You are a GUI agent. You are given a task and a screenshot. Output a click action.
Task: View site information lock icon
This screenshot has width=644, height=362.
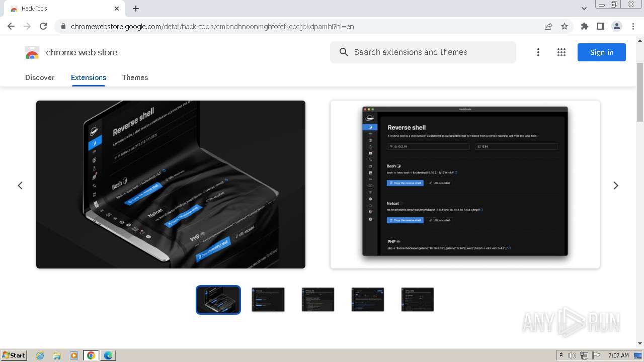pos(63,27)
